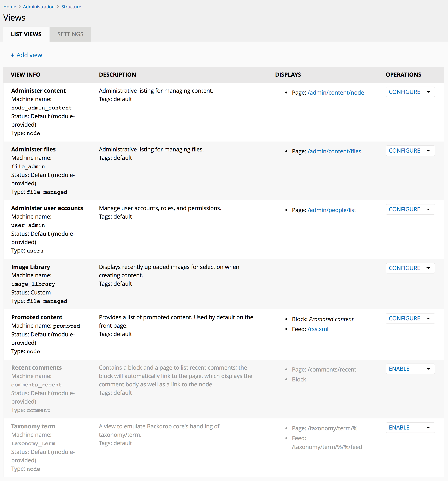Switch to the Settings tab
The image size is (448, 481).
coord(70,34)
